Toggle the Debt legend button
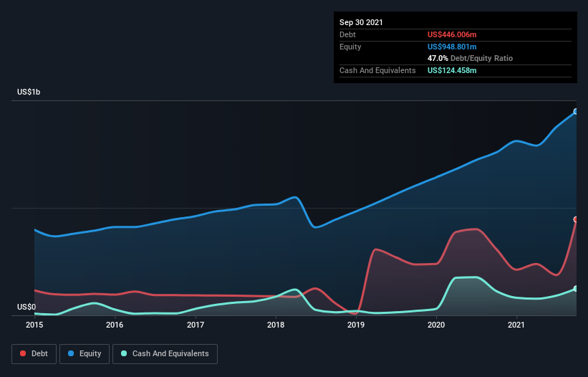 point(34,354)
